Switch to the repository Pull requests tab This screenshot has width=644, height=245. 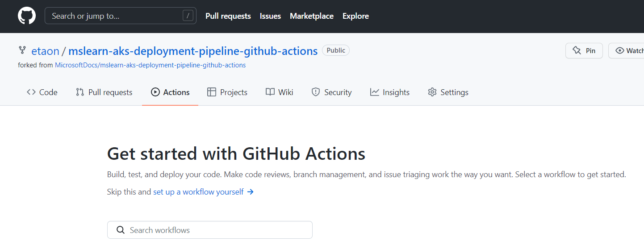click(x=104, y=92)
